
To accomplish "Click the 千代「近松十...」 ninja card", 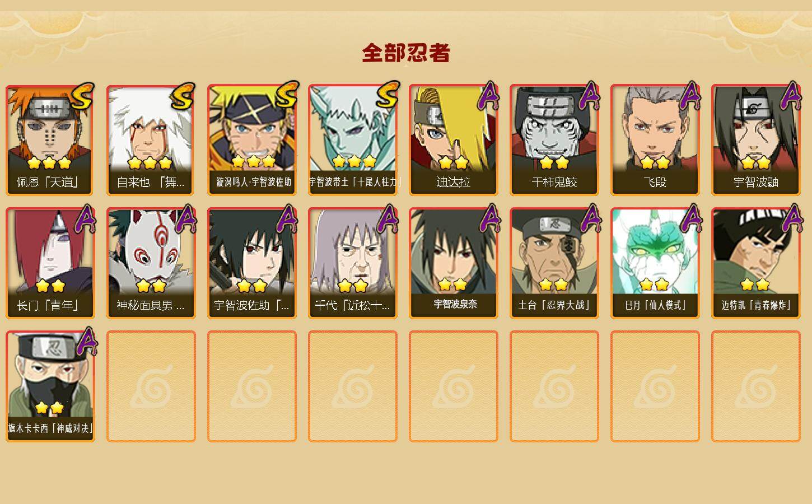I will pos(353,263).
